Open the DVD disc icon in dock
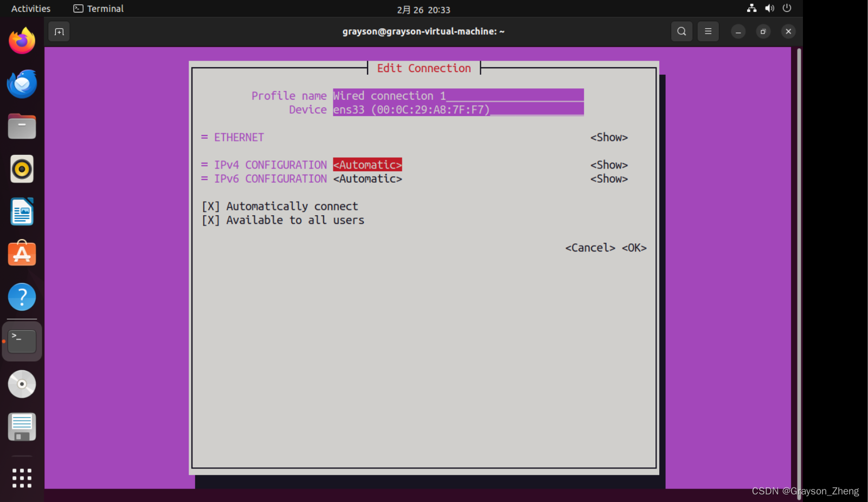Screen dimensions: 868x502 [22, 384]
